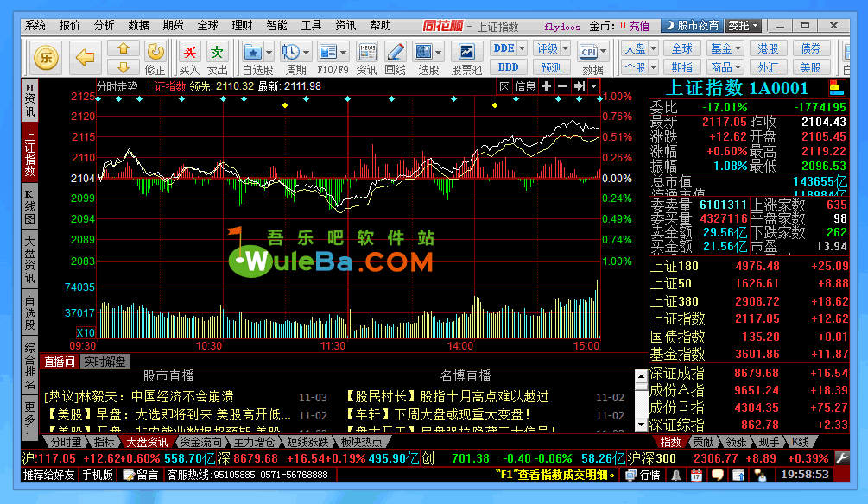868x504 pixels.
Task: Expand the 周期 dropdown arrow
Action: (x=307, y=53)
